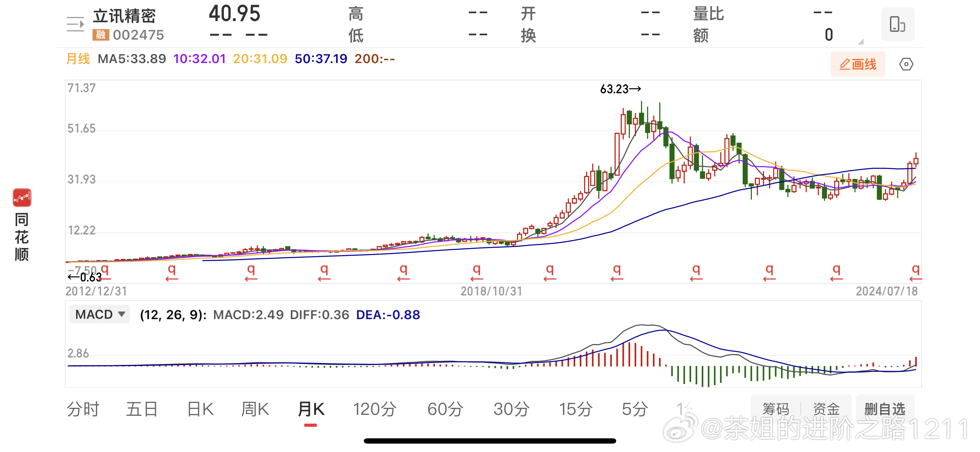Click the 画线 draw line button
The image size is (980, 452).
tap(857, 64)
